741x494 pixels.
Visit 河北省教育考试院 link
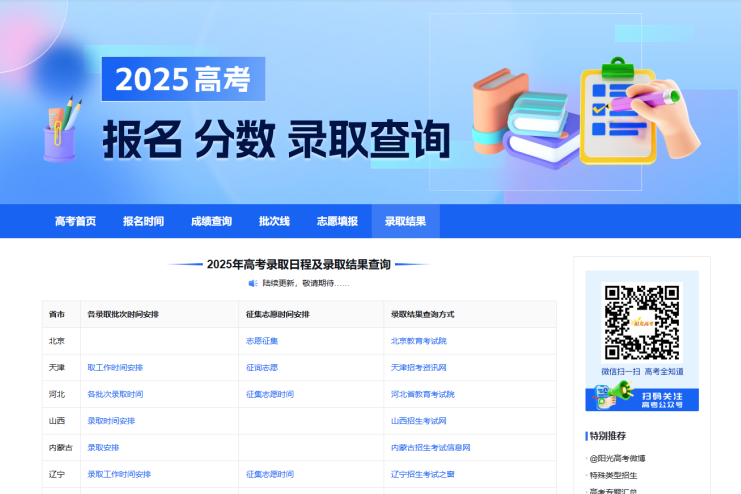tap(422, 394)
